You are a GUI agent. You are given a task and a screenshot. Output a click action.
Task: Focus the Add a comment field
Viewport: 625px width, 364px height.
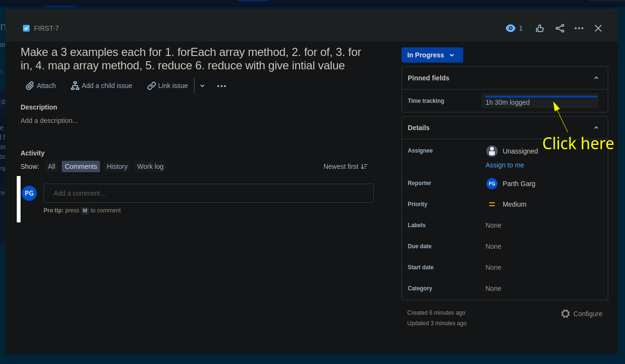pyautogui.click(x=209, y=193)
